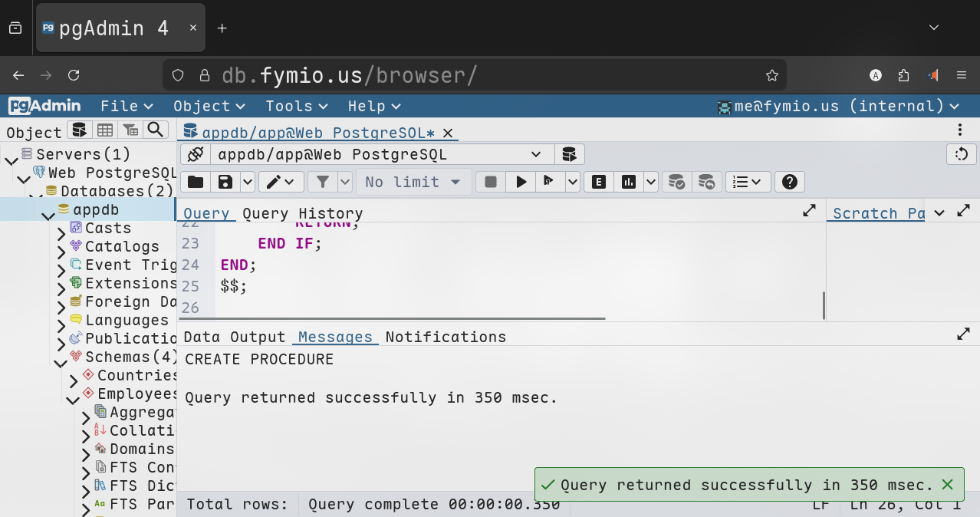Click the Explain query E button
This screenshot has height=517, width=980.
click(x=599, y=182)
